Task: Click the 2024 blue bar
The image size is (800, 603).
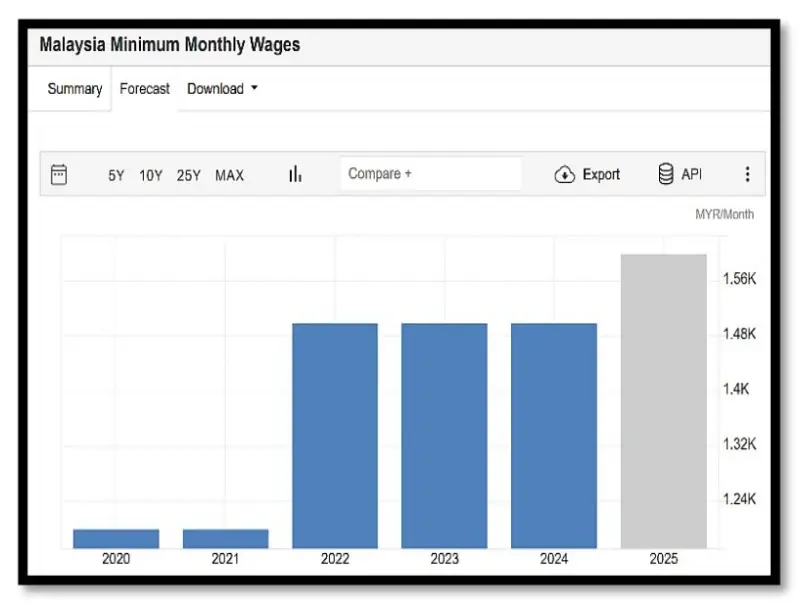Action: (554, 436)
